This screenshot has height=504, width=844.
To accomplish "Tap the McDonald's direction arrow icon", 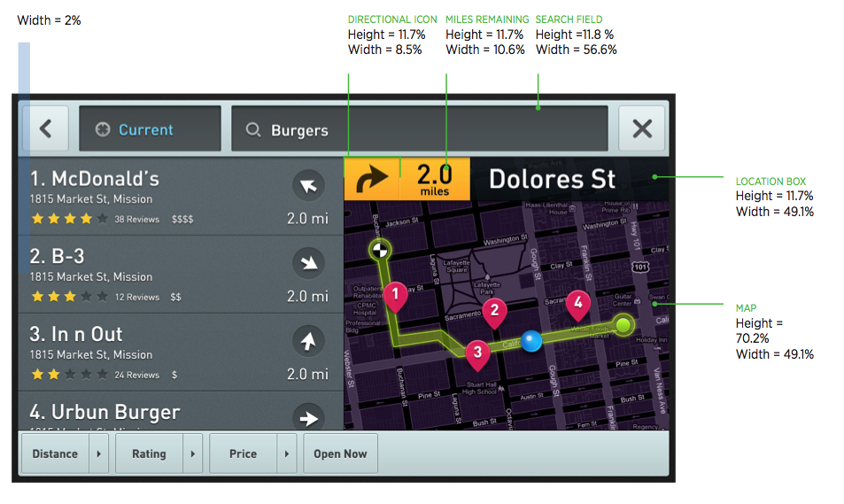I will pyautogui.click(x=308, y=185).
